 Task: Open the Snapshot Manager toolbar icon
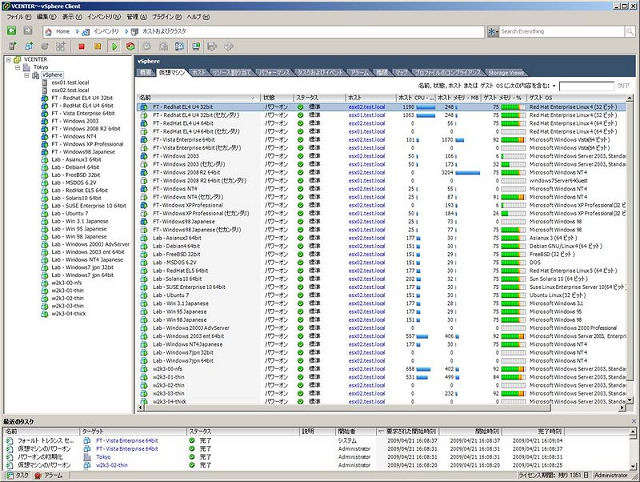[180, 47]
